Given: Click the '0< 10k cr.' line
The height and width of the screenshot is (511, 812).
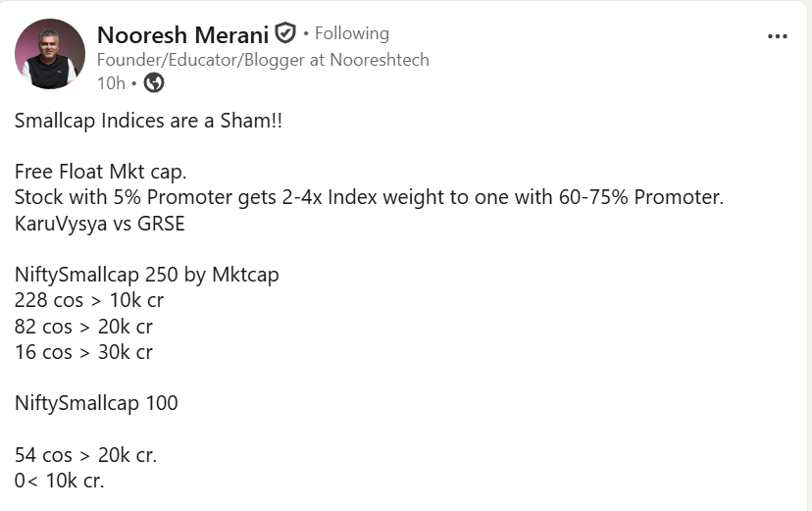Looking at the screenshot, I should point(59,481).
